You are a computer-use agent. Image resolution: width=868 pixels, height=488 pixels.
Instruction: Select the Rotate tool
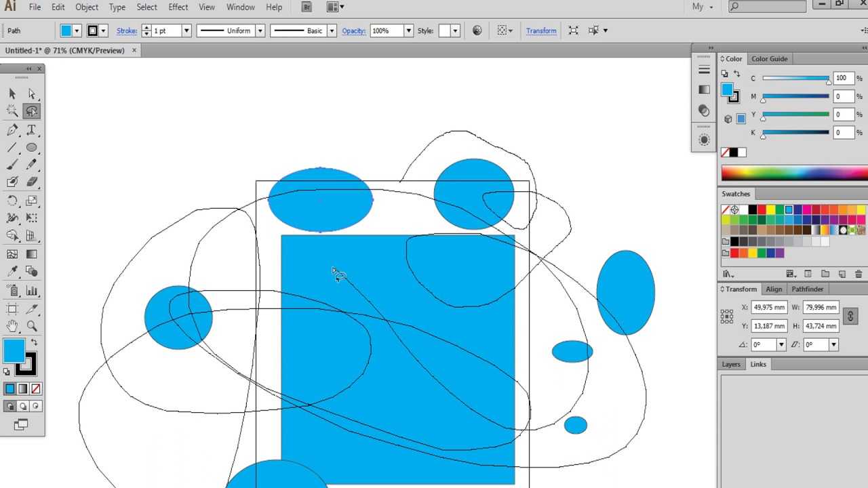tap(12, 201)
